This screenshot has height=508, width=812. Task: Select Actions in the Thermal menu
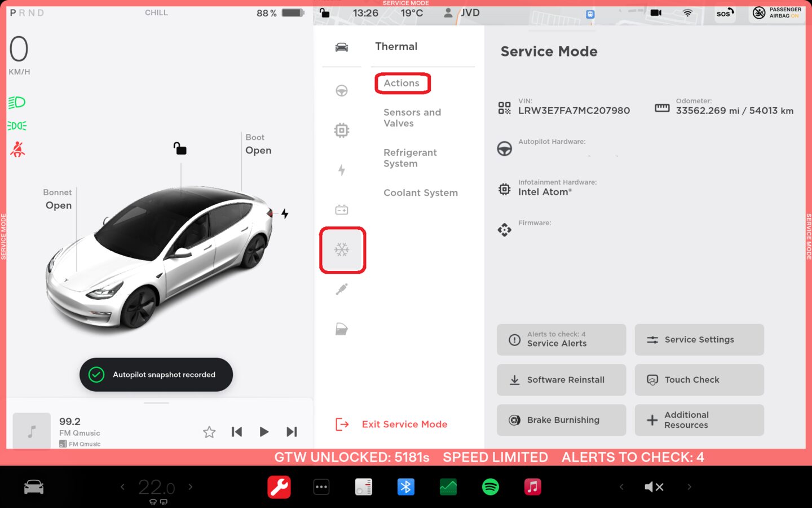coord(401,83)
